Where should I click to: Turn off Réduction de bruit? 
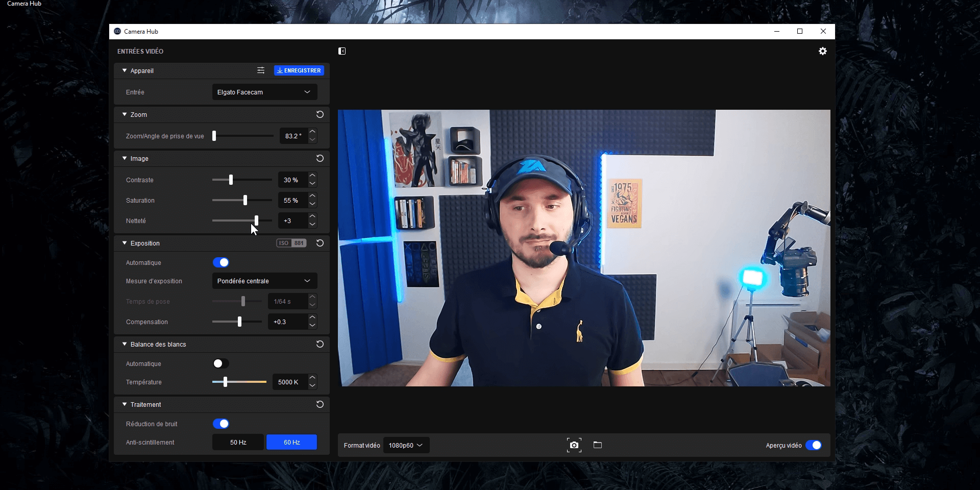click(x=221, y=424)
